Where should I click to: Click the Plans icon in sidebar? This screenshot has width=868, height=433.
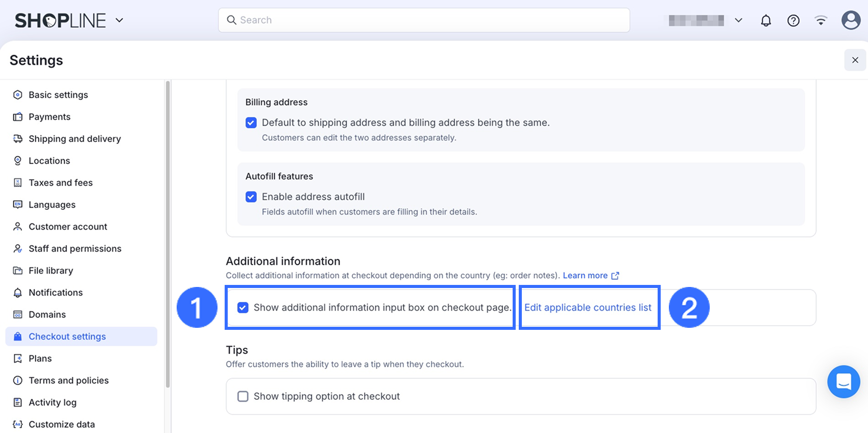click(18, 358)
